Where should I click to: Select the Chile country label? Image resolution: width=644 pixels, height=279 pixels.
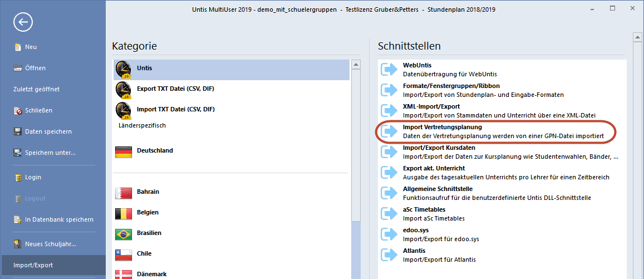coord(144,253)
